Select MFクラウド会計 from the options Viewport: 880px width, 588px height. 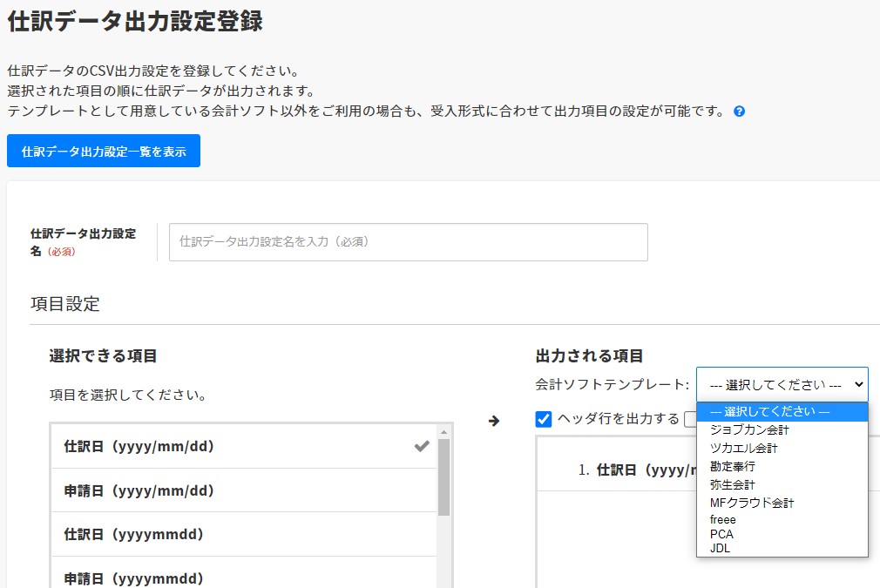click(751, 503)
